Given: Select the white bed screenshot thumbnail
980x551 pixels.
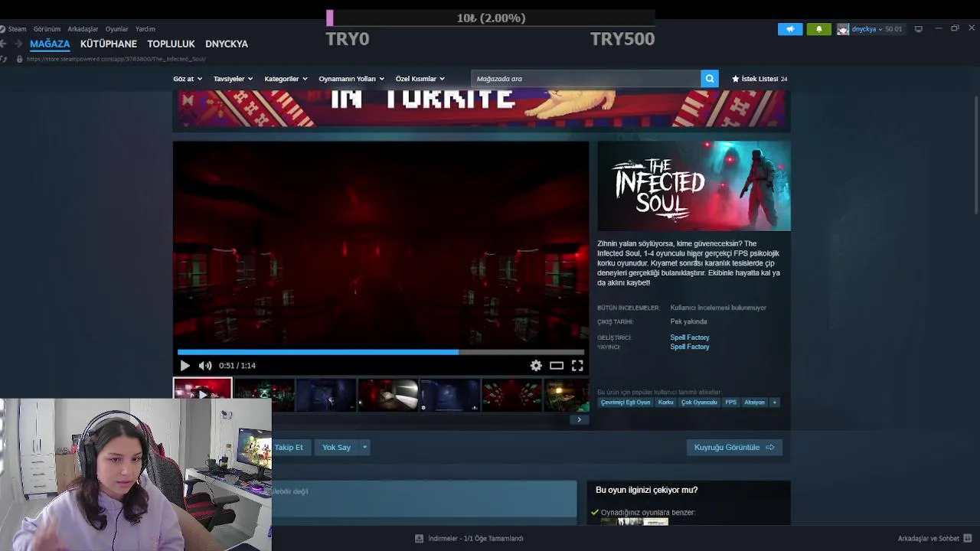Looking at the screenshot, I should (388, 395).
